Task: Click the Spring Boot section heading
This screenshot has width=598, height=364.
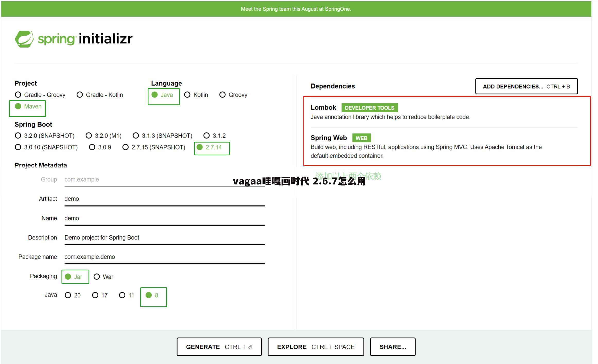Action: (33, 125)
